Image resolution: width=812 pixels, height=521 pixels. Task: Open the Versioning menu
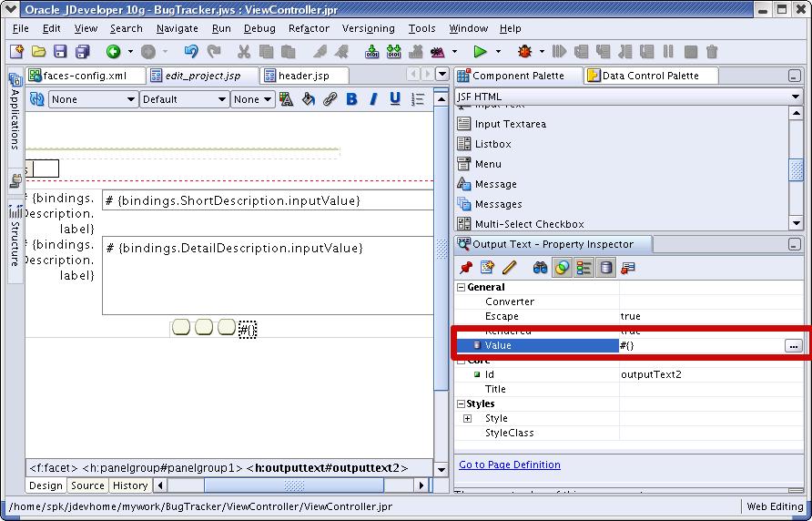pyautogui.click(x=368, y=28)
